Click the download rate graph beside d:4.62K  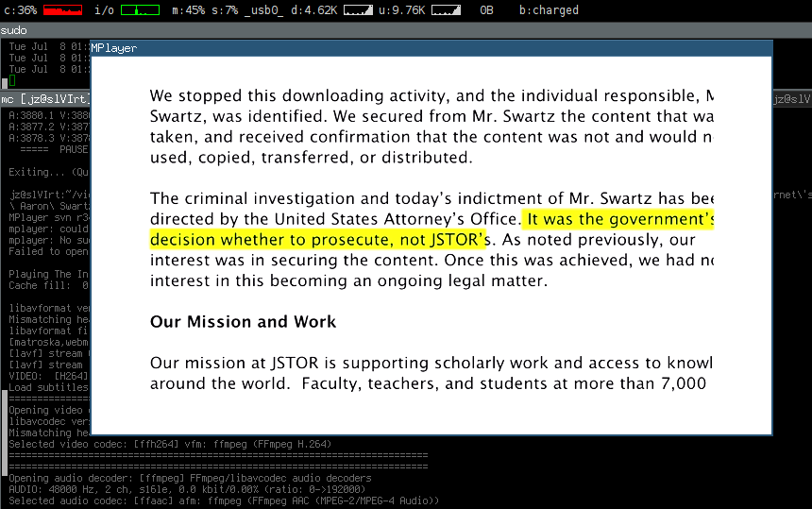(x=358, y=9)
